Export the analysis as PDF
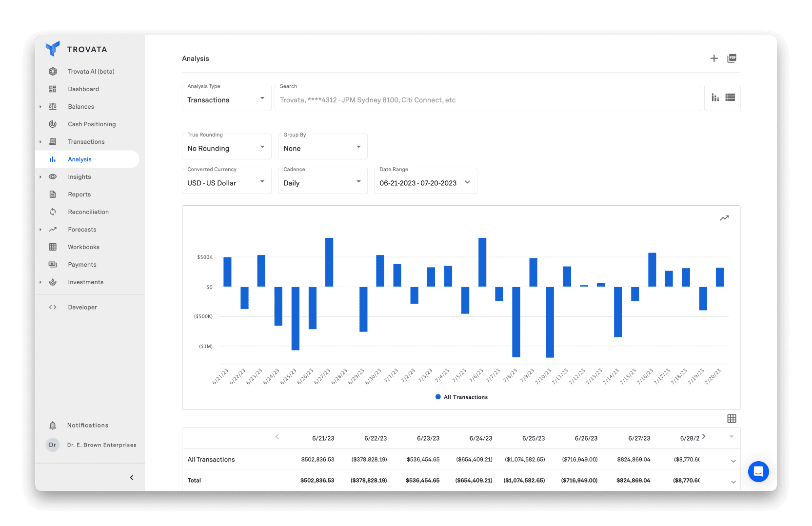 (x=732, y=58)
